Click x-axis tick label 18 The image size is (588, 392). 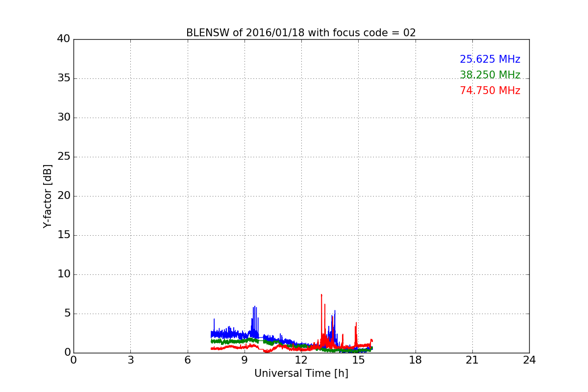click(x=416, y=360)
